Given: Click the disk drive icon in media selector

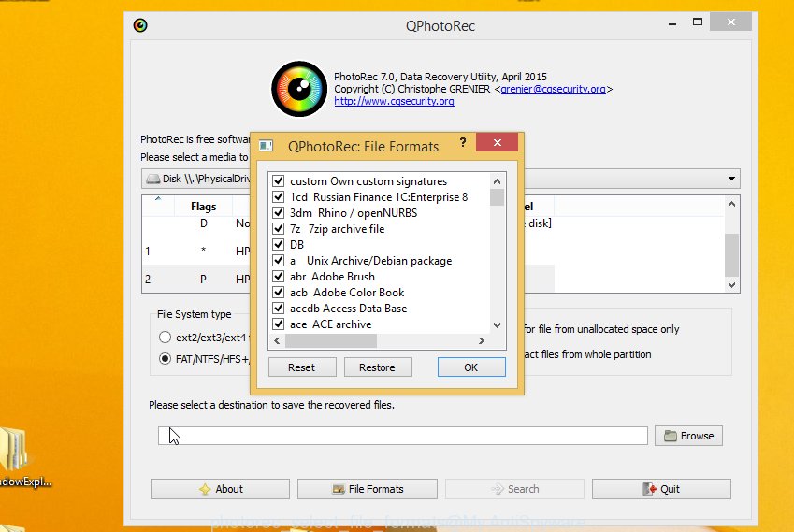Looking at the screenshot, I should pos(153,179).
